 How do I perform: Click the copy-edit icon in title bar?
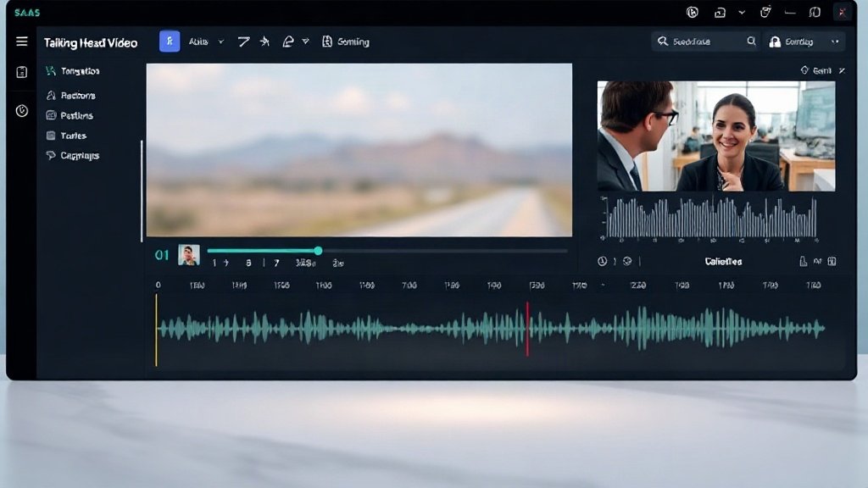pos(765,12)
